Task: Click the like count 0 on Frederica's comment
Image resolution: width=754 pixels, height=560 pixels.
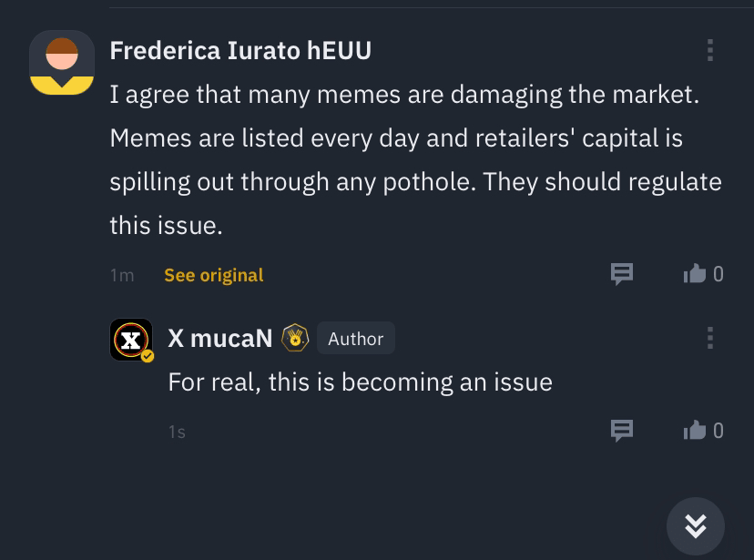Action: click(718, 274)
